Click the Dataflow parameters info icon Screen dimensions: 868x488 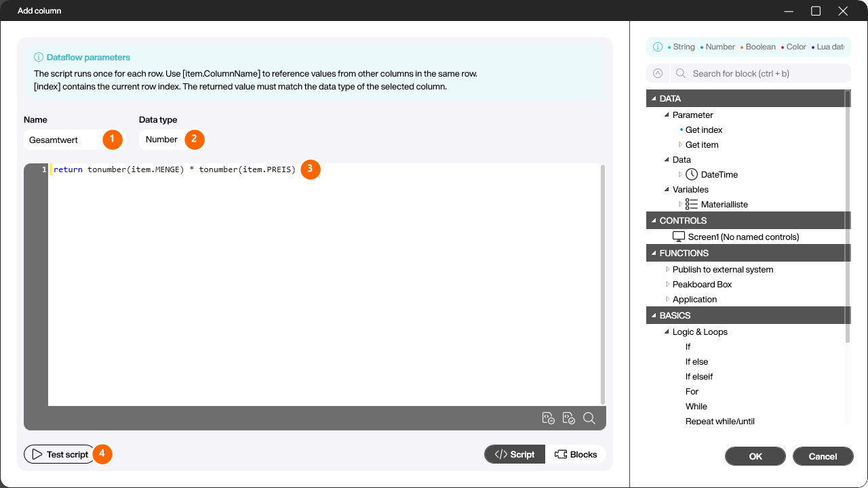pyautogui.click(x=39, y=58)
